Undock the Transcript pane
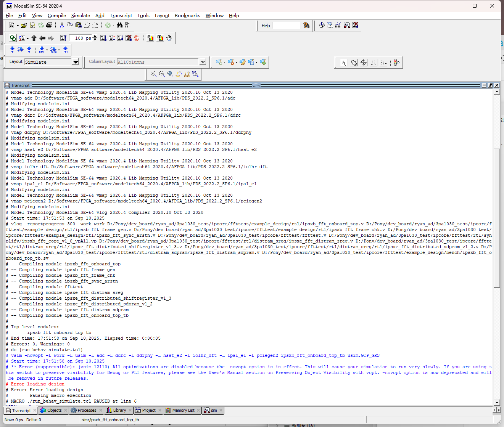 (x=490, y=85)
